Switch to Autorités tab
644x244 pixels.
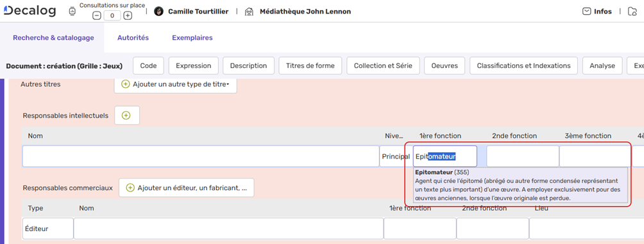tap(133, 38)
